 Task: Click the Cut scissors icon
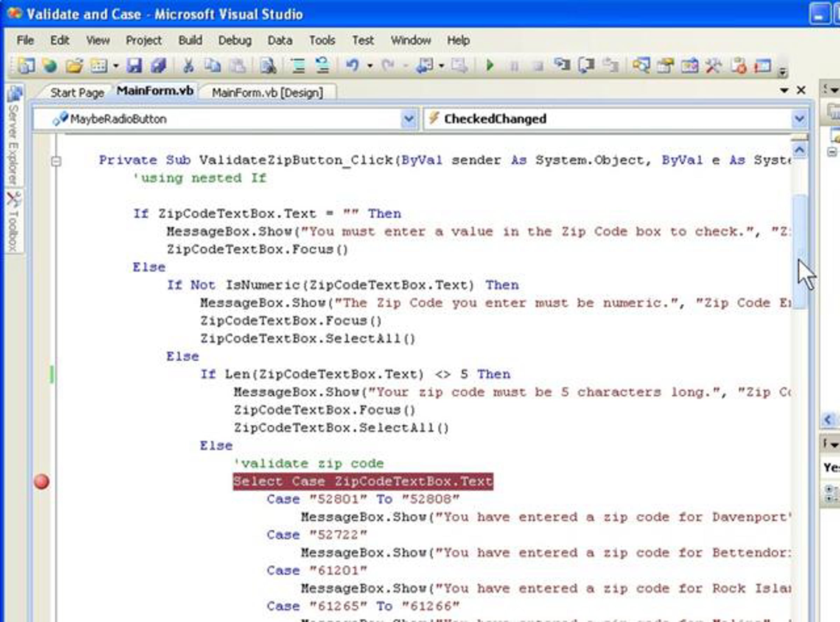(188, 66)
